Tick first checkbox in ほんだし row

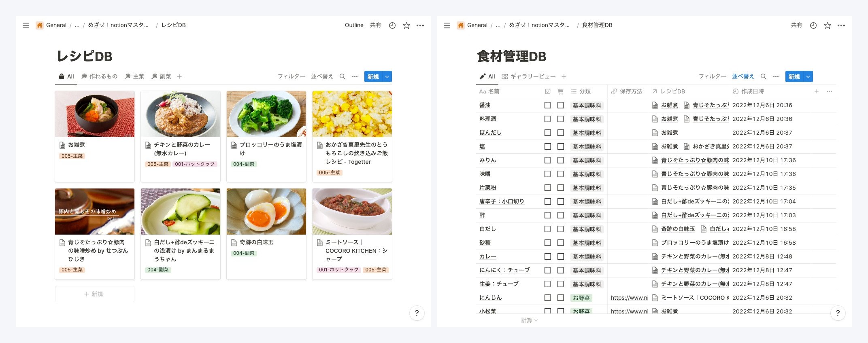pyautogui.click(x=548, y=133)
